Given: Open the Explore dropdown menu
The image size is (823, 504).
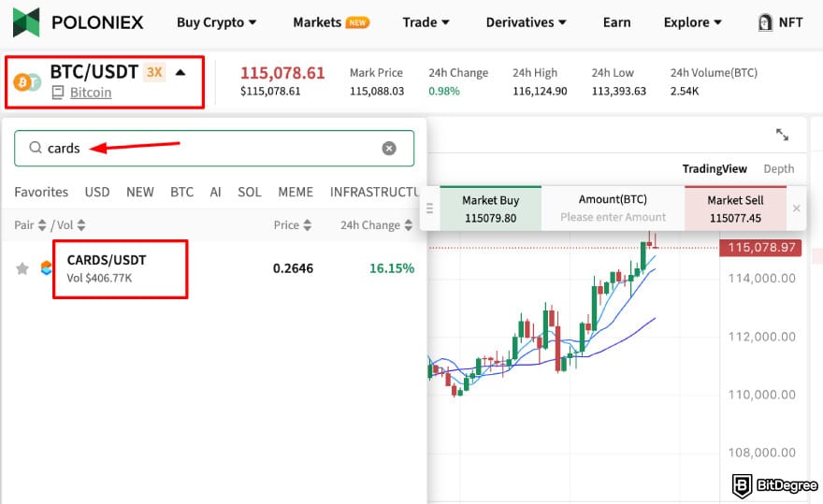Looking at the screenshot, I should coord(693,22).
